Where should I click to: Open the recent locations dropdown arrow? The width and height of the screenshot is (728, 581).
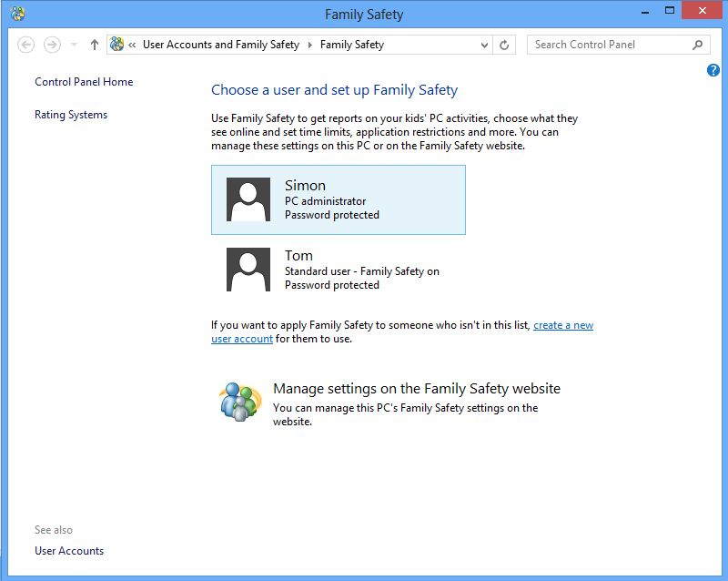click(74, 45)
